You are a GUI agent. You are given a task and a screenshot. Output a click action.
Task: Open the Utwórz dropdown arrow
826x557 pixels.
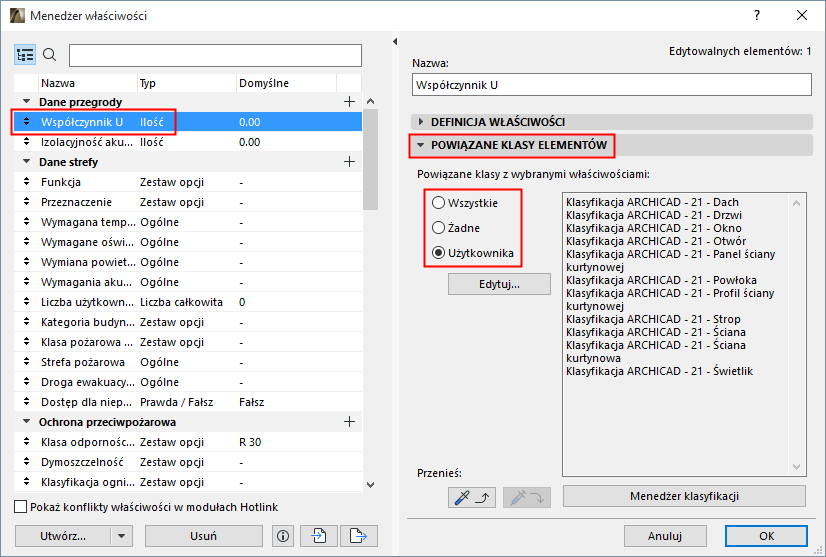click(122, 536)
